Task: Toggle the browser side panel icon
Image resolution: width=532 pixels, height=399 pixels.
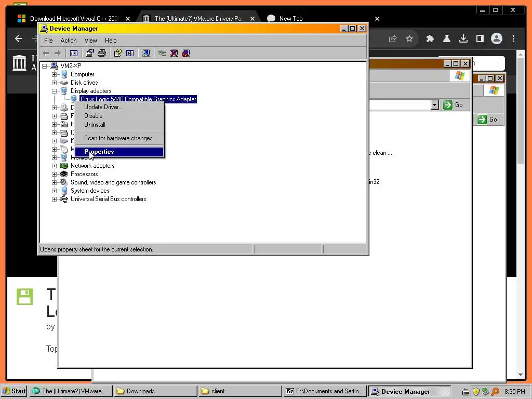Action: 480,38
